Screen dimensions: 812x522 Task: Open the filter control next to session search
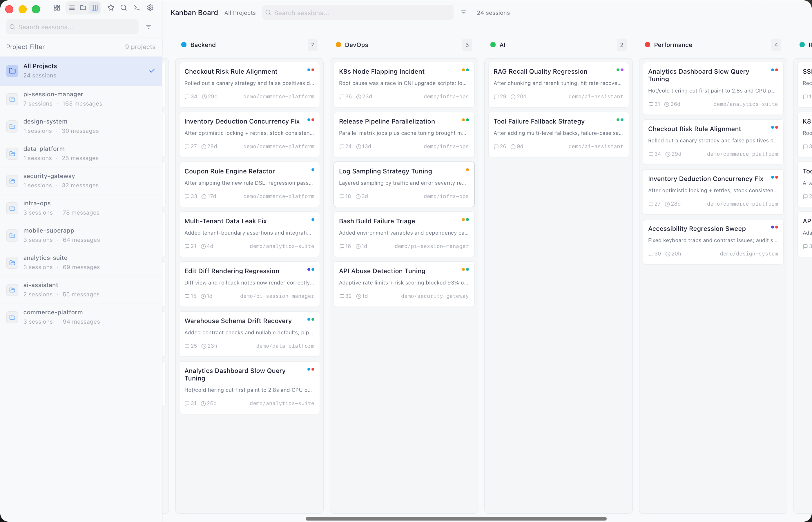(x=463, y=12)
